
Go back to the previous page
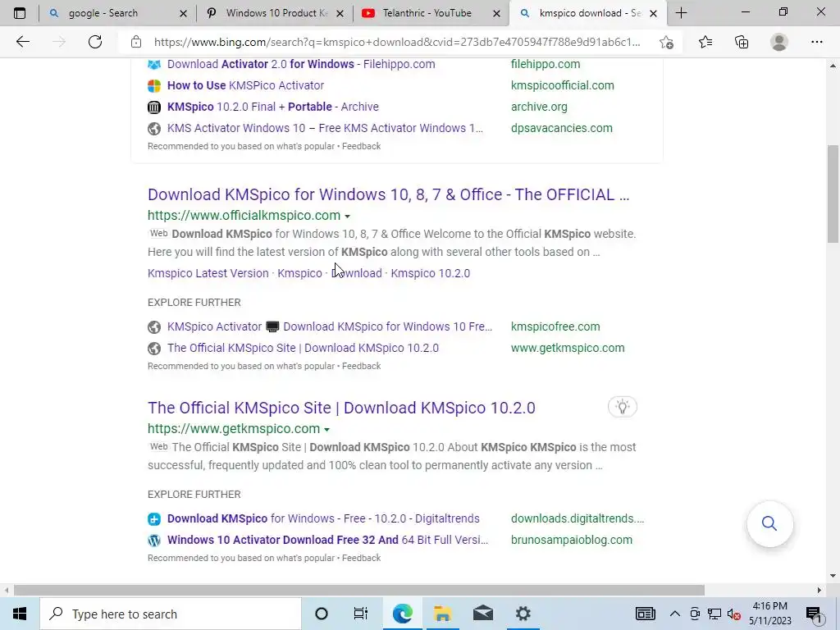click(22, 42)
